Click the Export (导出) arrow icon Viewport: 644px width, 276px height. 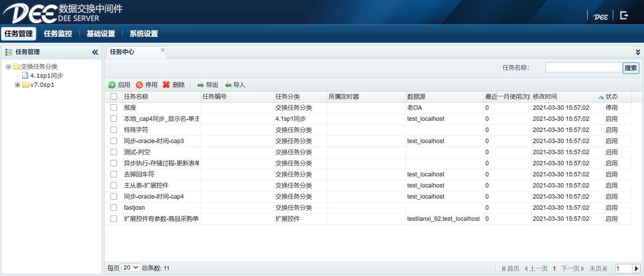coord(201,85)
